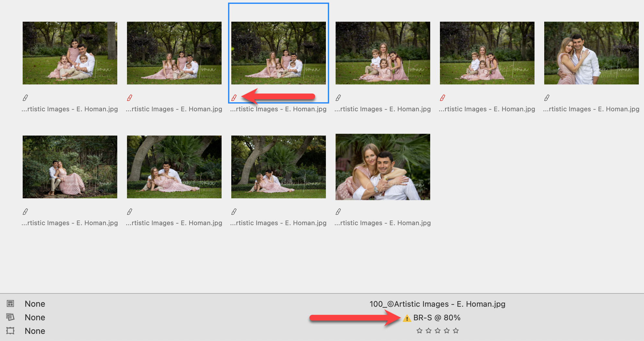Click the frame border icon in the bottom panel

(x=10, y=331)
